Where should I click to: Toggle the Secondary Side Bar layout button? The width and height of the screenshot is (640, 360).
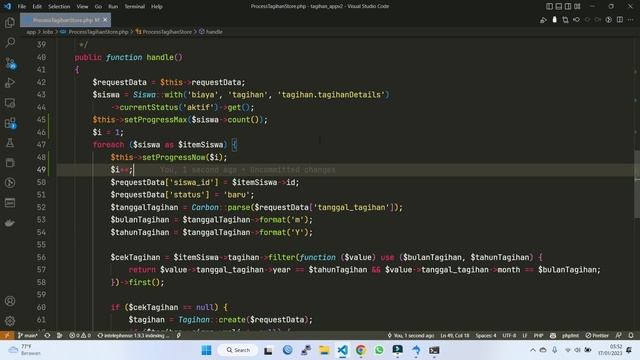pos(568,6)
